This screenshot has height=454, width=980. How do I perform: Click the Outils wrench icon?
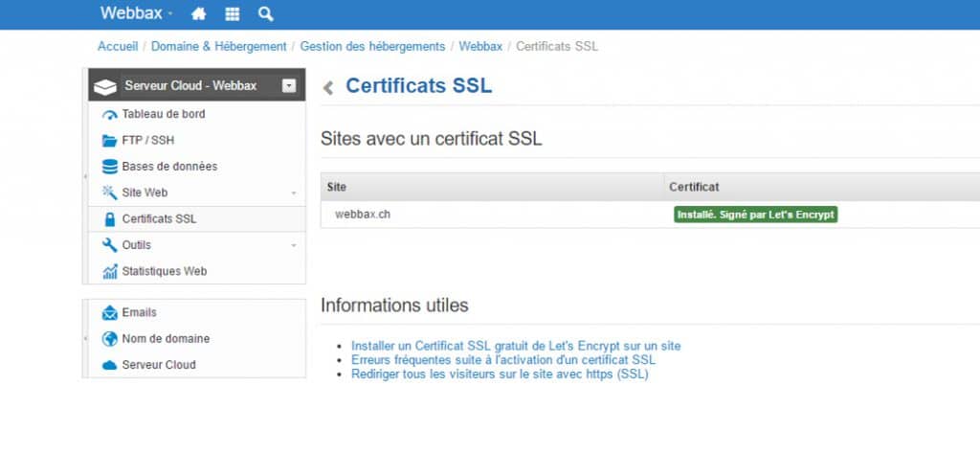pos(110,245)
